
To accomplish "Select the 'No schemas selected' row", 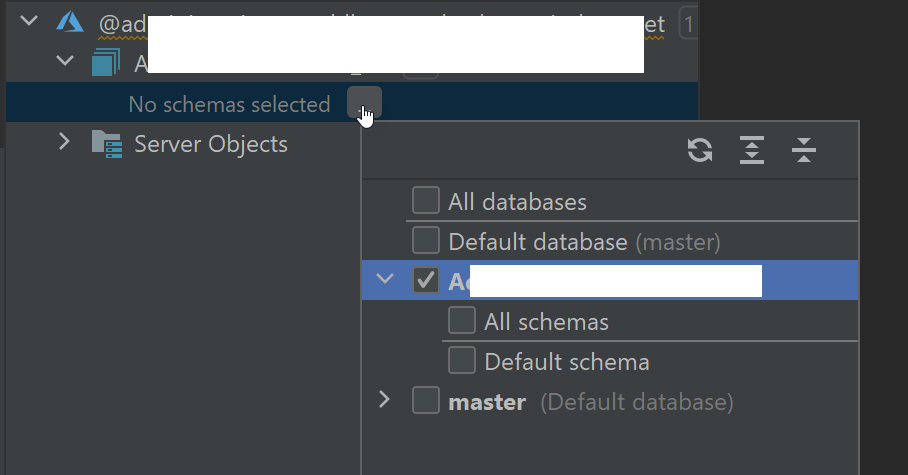I will [x=229, y=104].
